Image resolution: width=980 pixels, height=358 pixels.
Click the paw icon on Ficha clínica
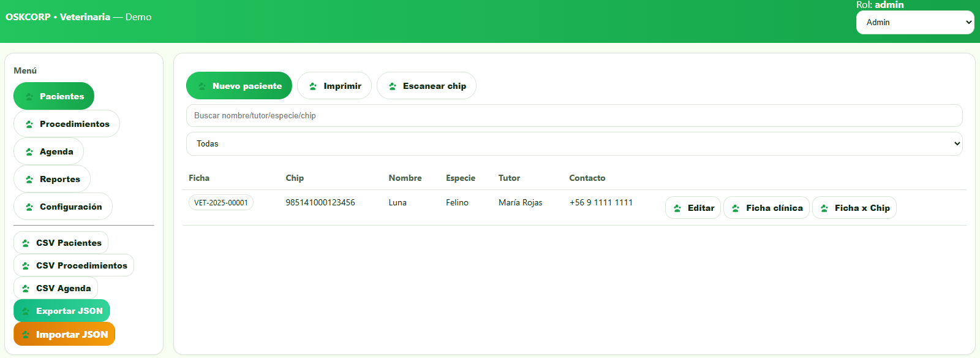(x=736, y=208)
